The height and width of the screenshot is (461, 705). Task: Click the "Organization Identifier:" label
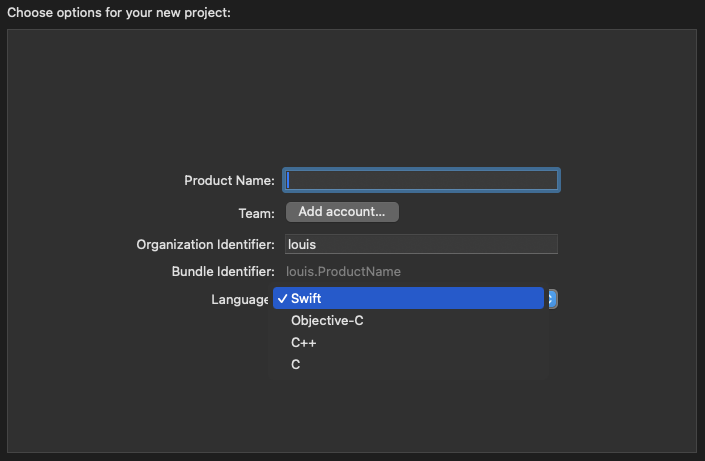point(205,245)
